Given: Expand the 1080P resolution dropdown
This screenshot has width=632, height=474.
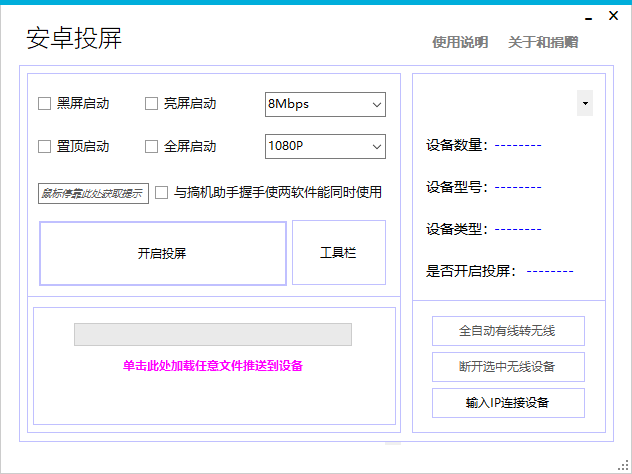Looking at the screenshot, I should 325,146.
